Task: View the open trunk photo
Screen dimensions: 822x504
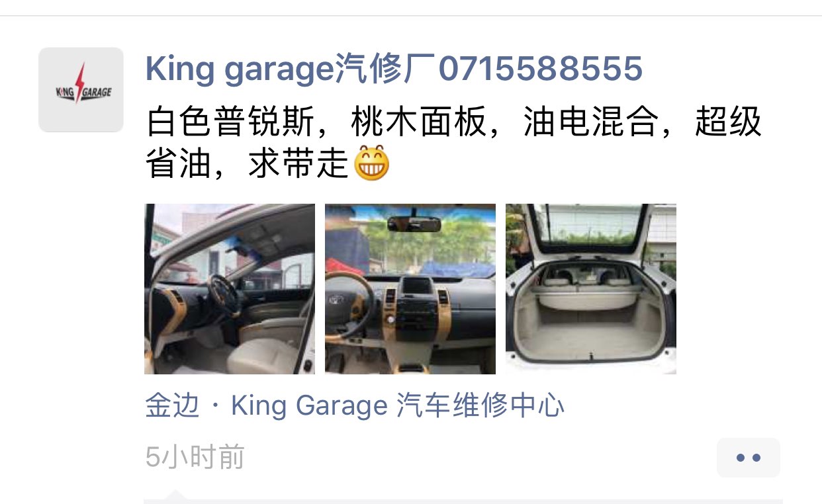Action: click(x=591, y=289)
